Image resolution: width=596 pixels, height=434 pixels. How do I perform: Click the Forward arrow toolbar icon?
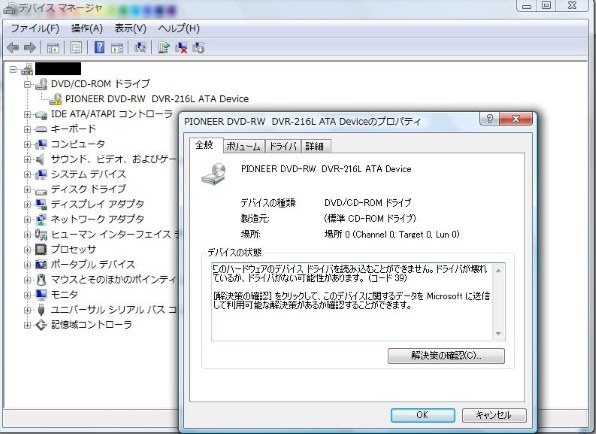(x=30, y=48)
